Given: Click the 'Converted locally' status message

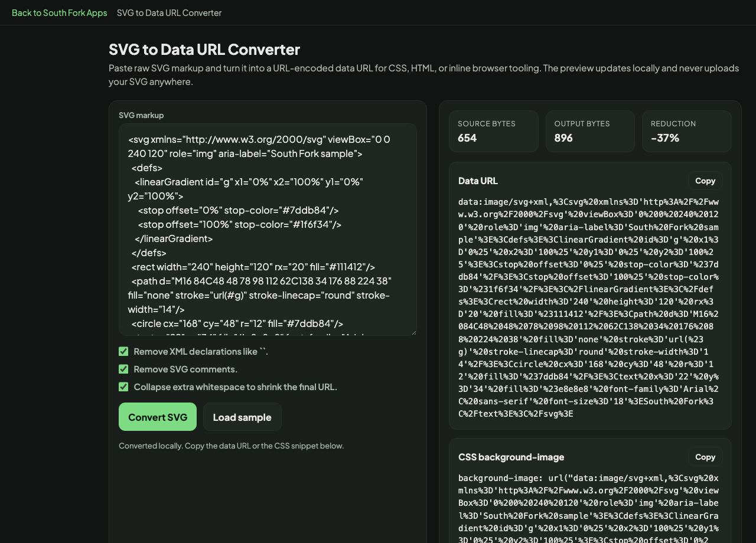Looking at the screenshot, I should coord(231,446).
